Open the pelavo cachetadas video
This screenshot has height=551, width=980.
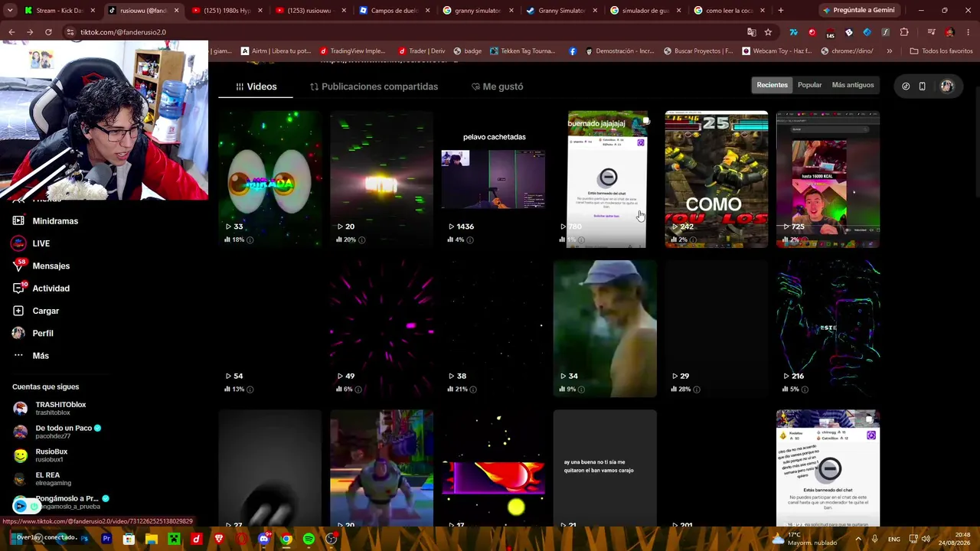pyautogui.click(x=493, y=179)
